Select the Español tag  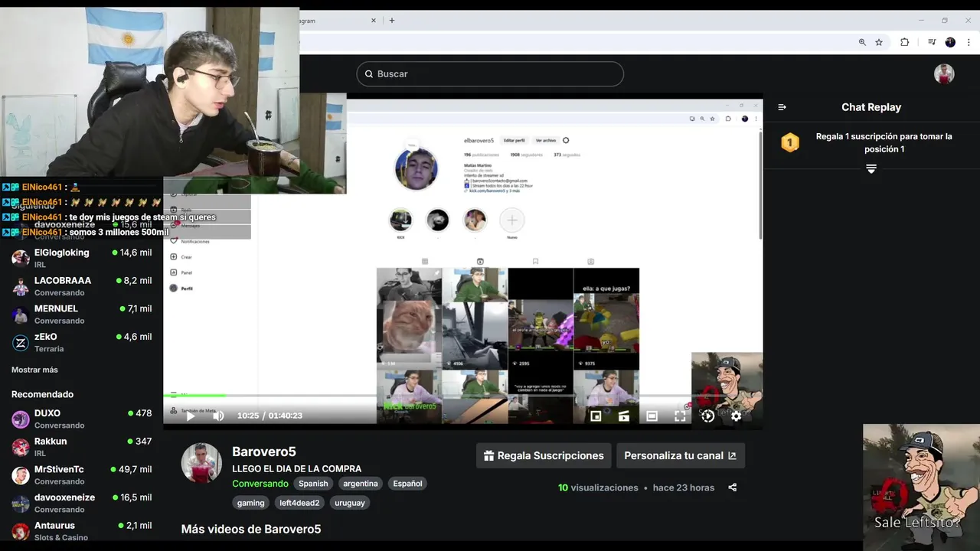click(x=407, y=484)
